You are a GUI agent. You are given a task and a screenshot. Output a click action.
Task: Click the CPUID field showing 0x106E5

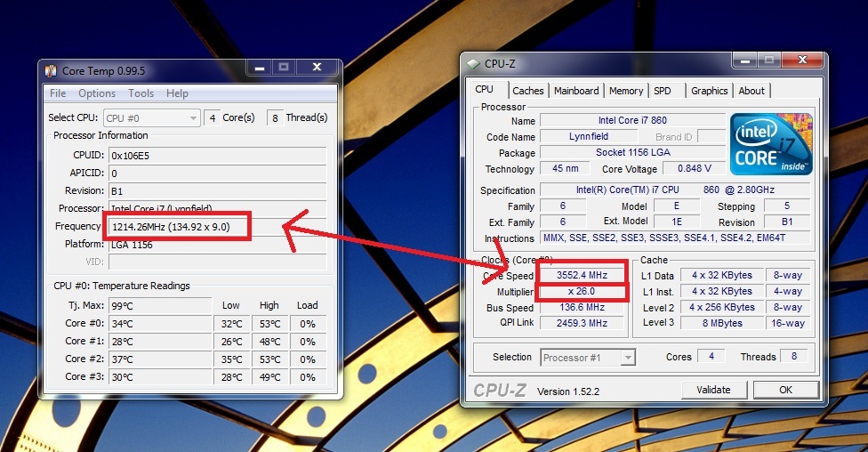218,156
